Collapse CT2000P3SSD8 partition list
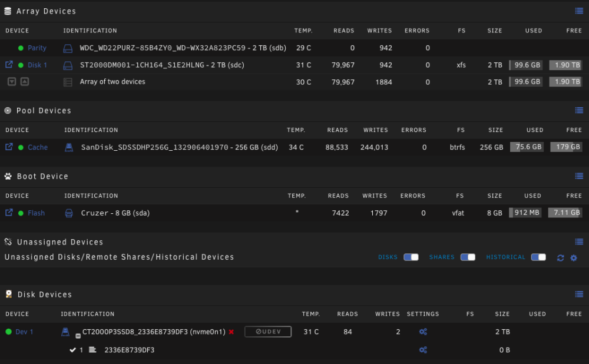 [x=78, y=336]
